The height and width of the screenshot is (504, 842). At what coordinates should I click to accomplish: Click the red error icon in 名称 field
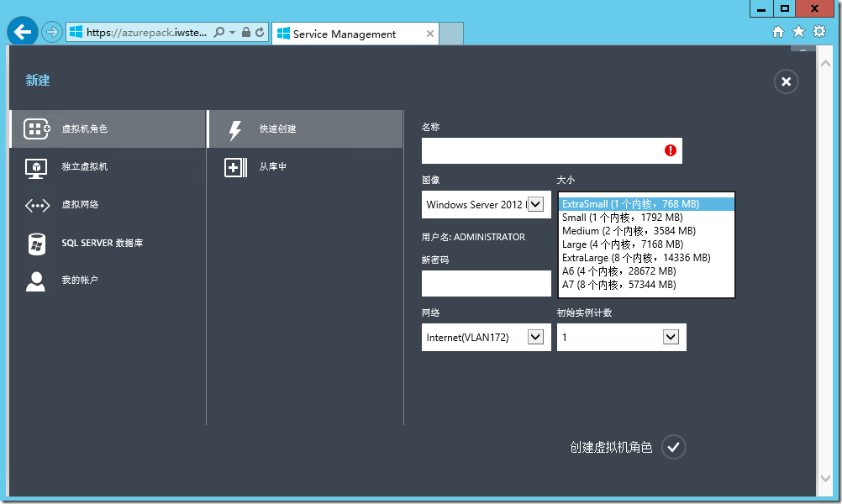671,150
